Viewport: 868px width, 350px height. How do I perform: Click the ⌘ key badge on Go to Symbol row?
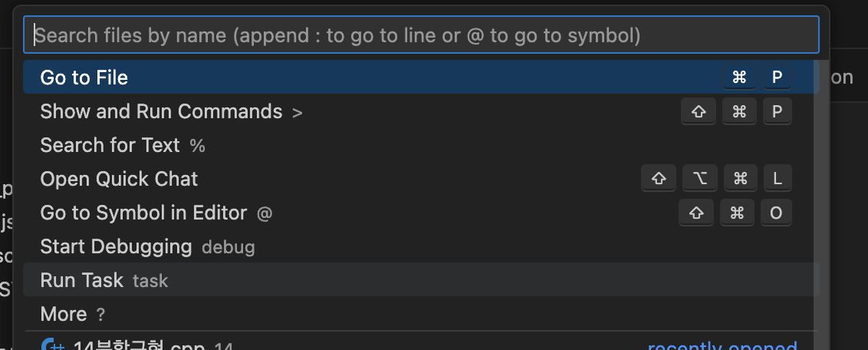[x=737, y=213]
